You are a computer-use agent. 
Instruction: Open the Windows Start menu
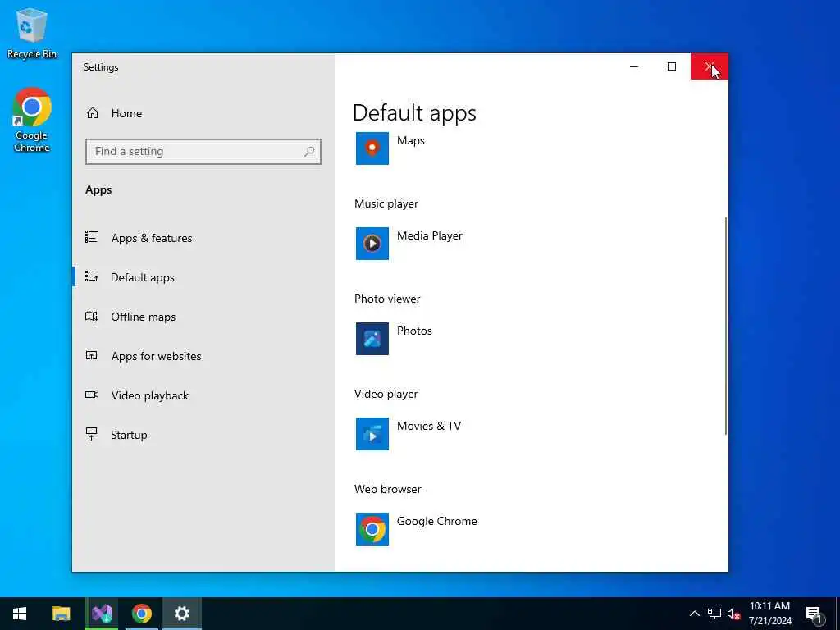(x=20, y=614)
